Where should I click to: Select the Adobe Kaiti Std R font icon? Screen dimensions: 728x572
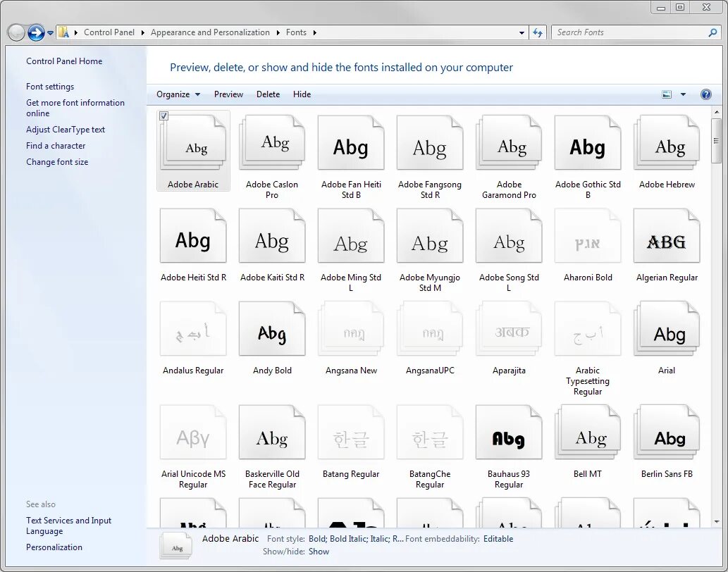[272, 236]
